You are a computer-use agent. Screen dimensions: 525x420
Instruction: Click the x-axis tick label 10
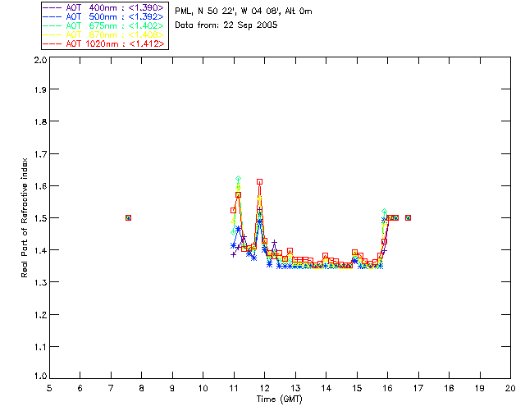[203, 388]
